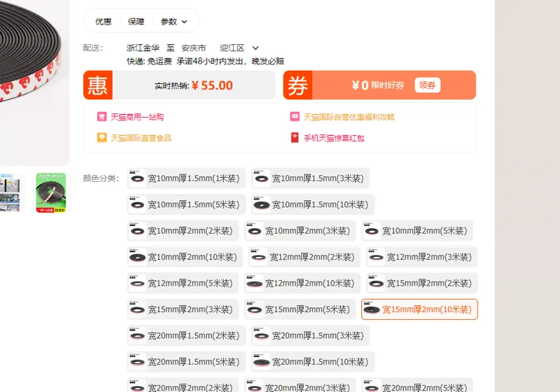Screen dimensions: 560x392
Task: Select option 宽10mm厚2mm(10米装)
Action: 185,257
